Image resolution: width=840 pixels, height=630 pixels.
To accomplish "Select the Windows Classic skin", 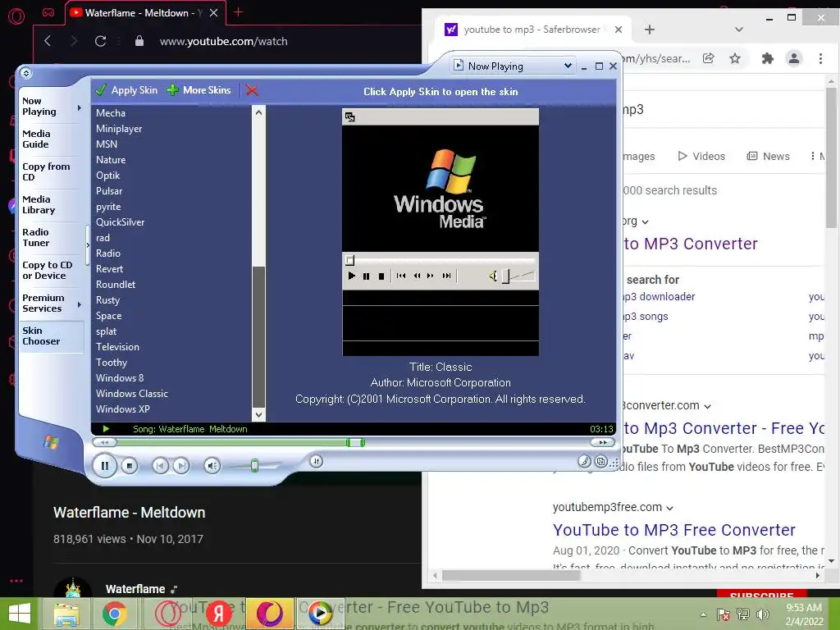I will tap(132, 393).
